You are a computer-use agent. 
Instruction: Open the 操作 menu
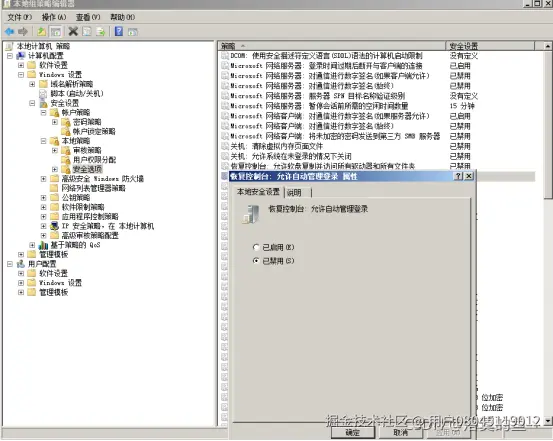pos(54,17)
